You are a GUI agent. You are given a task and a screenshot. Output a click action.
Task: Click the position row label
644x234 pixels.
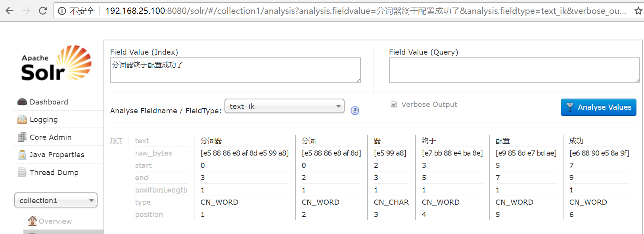click(x=149, y=215)
